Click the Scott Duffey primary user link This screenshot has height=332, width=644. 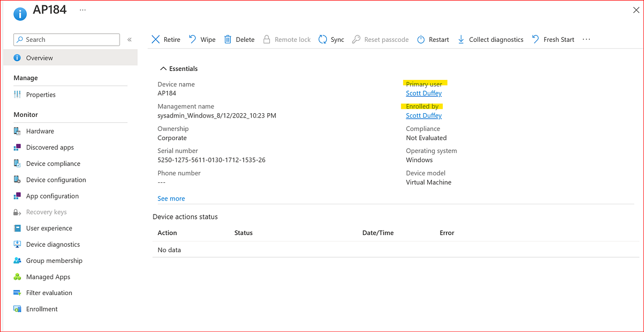tap(423, 93)
